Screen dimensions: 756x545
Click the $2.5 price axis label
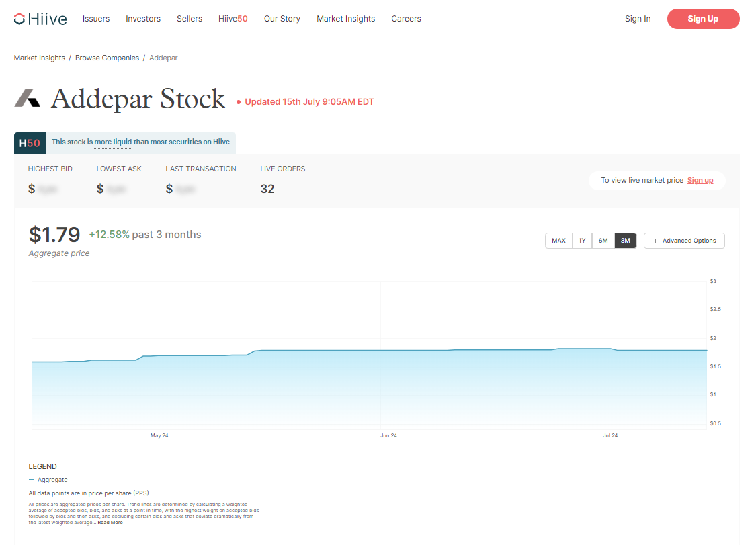(716, 309)
